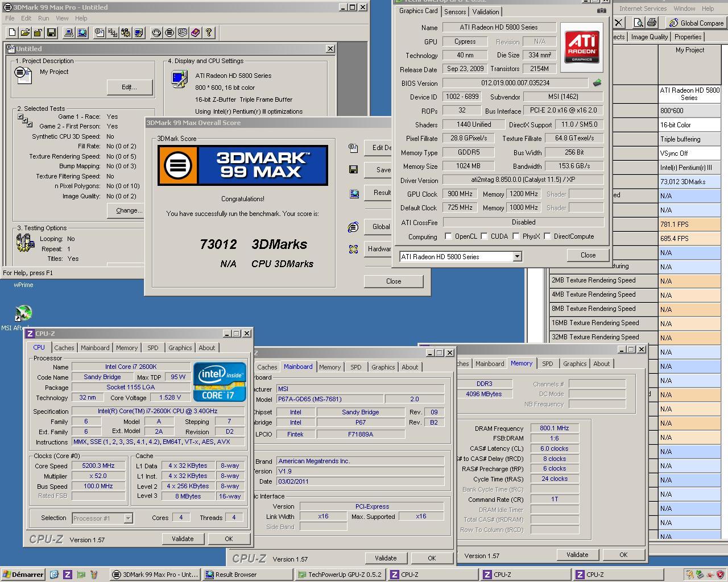The height and width of the screenshot is (582, 728).
Task: Switch to TechPowerUp GPU-Z in taskbar
Action: [x=341, y=575]
